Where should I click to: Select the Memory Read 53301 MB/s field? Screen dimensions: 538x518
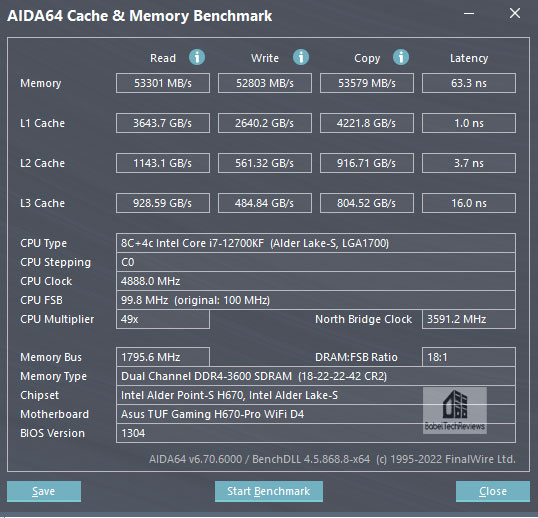(163, 83)
